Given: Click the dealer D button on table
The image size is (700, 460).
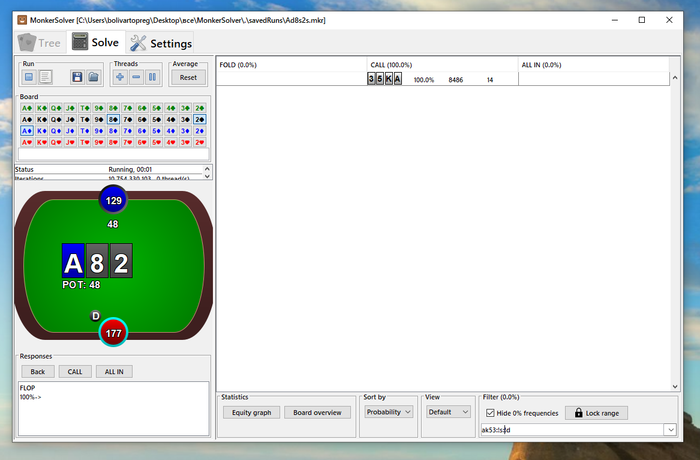Looking at the screenshot, I should [x=96, y=316].
